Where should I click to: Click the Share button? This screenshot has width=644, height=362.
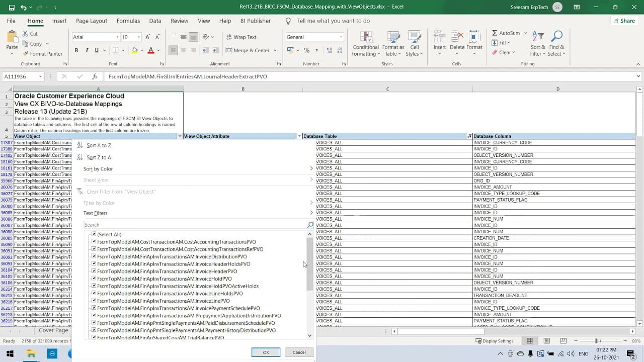[624, 21]
